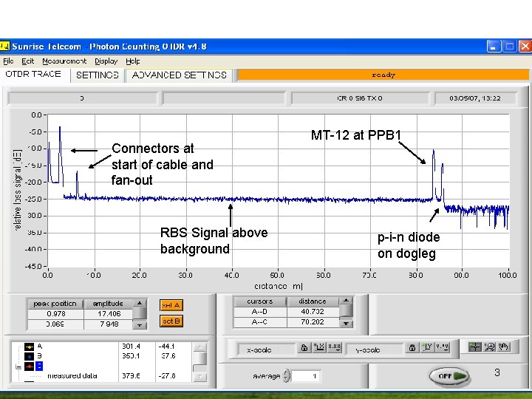Open the File menu
Screen dimensions: 532x399
pyautogui.click(x=8, y=61)
